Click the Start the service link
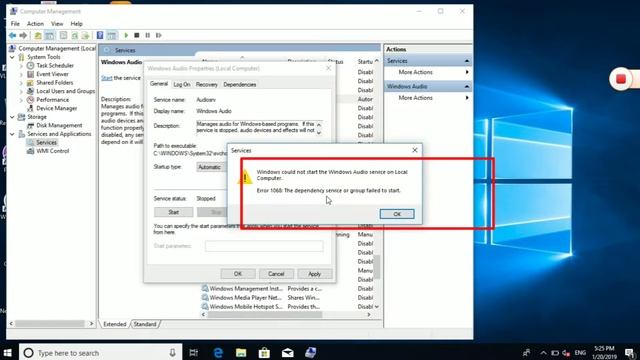 [x=107, y=78]
